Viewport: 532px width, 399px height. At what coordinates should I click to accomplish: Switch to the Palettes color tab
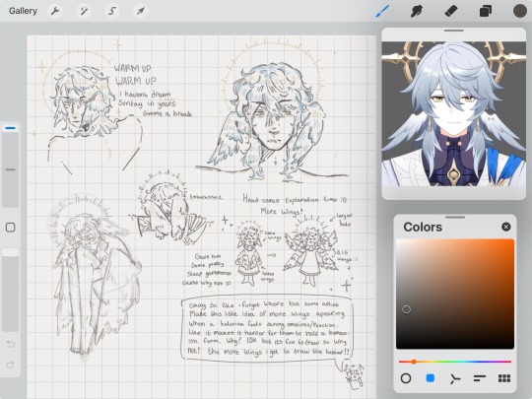tap(504, 378)
